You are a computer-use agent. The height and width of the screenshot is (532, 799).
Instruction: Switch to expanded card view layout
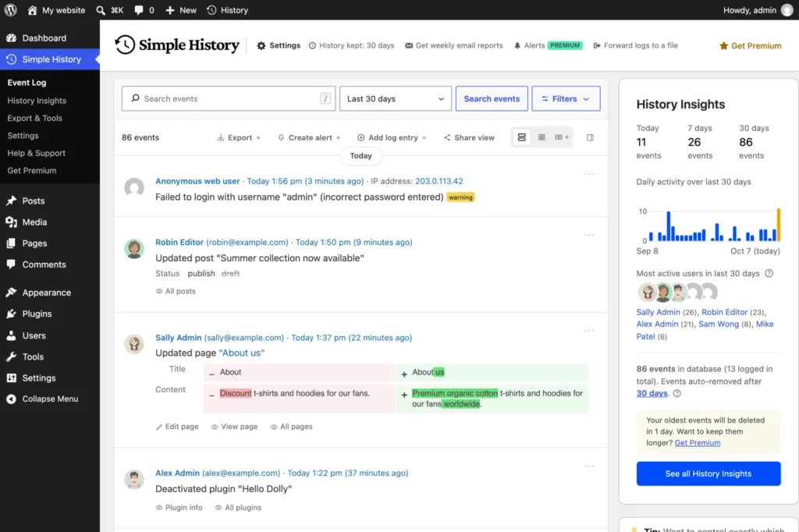pyautogui.click(x=521, y=137)
